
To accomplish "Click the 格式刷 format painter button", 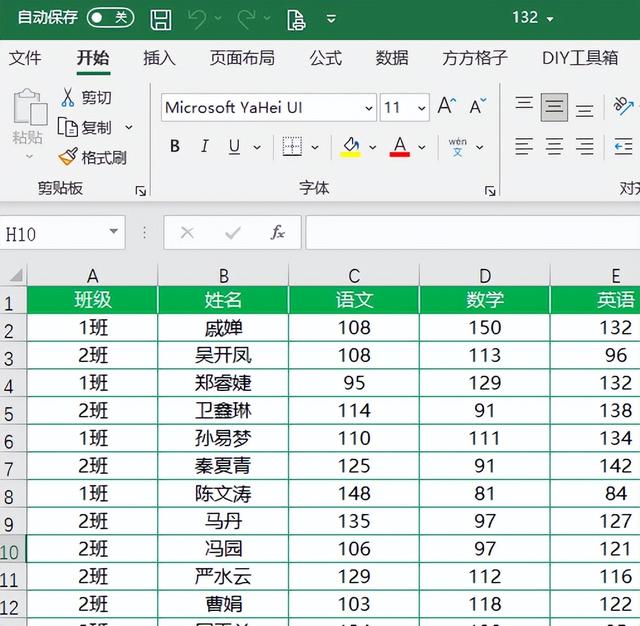I will pos(92,158).
